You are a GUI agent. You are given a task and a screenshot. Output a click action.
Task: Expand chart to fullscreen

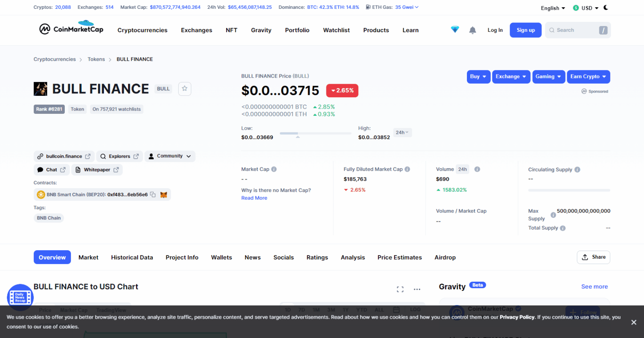400,289
